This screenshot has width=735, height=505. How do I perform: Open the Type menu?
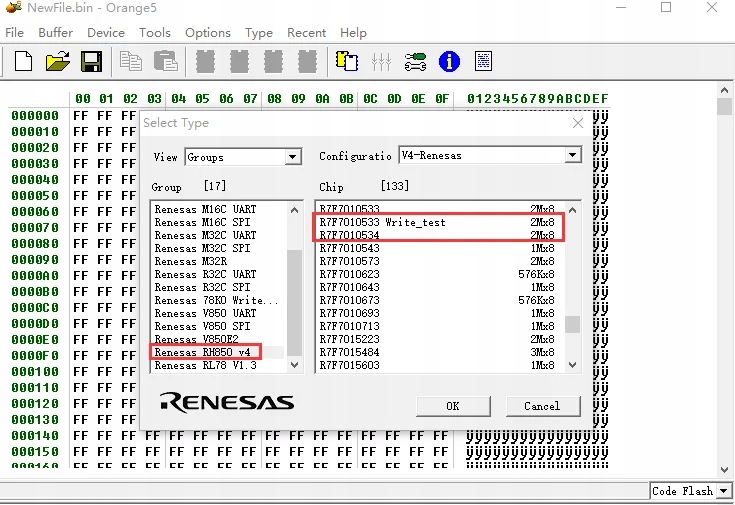[259, 33]
